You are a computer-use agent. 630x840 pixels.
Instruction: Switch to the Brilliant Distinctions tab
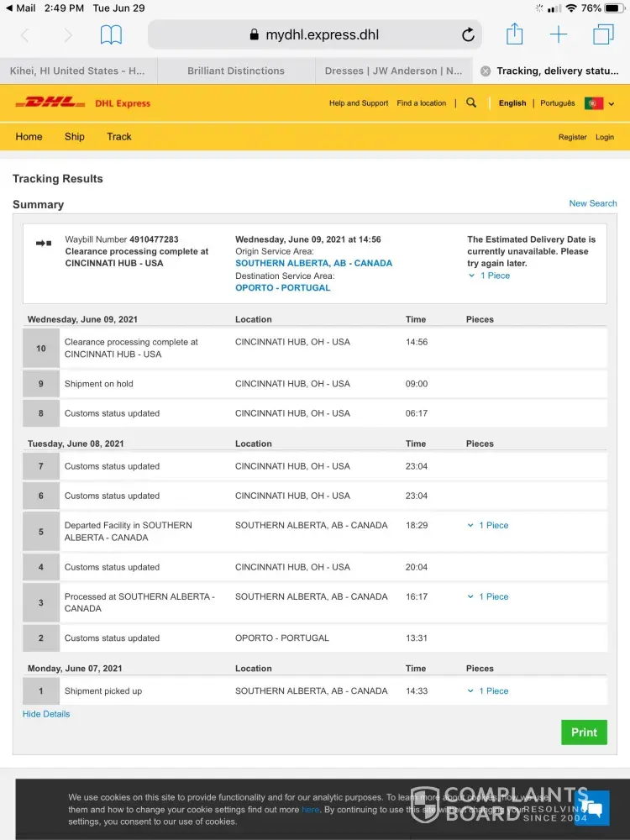click(236, 71)
